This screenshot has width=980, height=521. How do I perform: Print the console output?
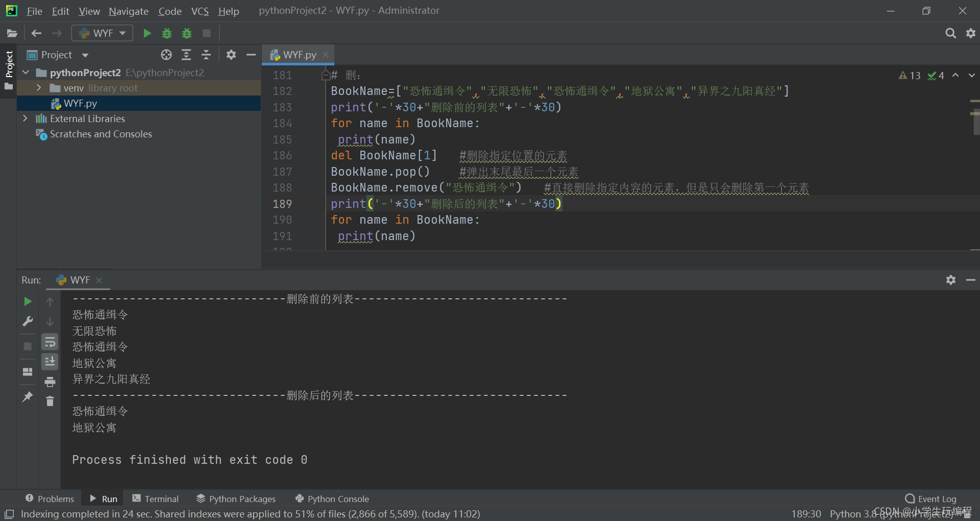50,382
